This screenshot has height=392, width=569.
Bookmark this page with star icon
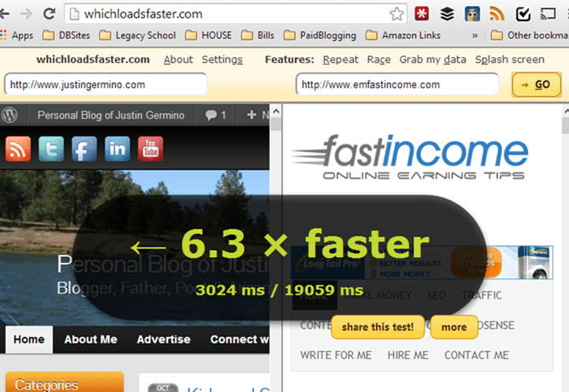tap(396, 14)
